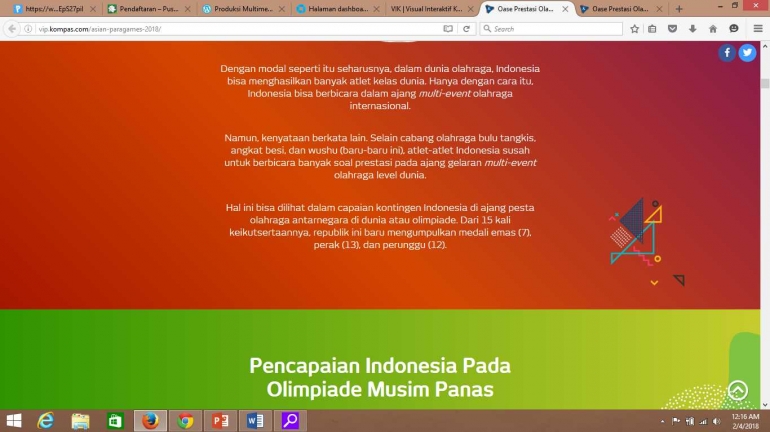Open Firefox downloads arrow

coord(692,29)
